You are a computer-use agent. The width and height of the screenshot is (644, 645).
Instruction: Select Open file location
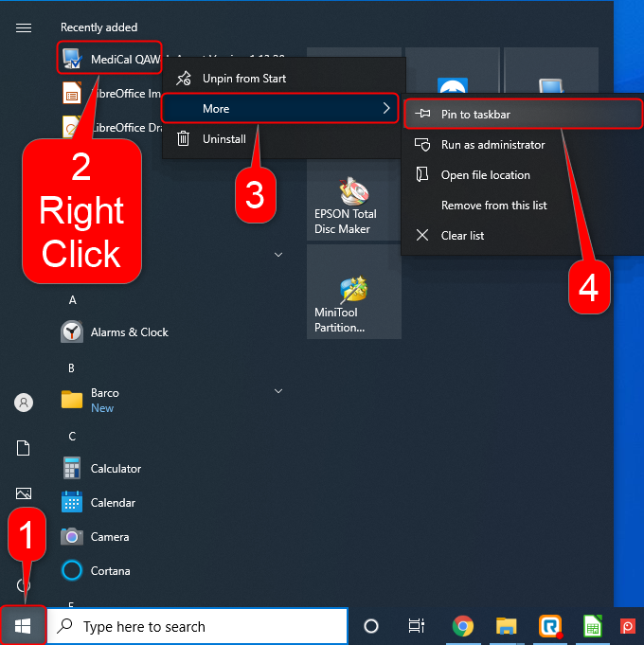pos(485,175)
